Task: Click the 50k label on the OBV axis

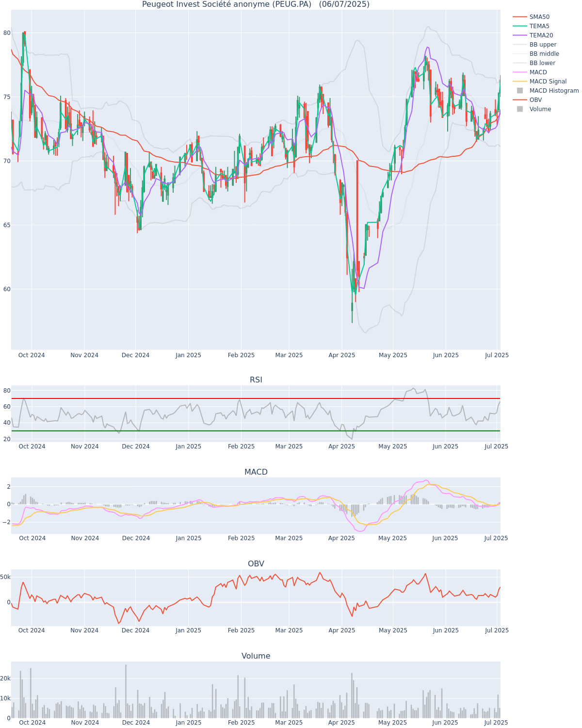Action: point(5,577)
